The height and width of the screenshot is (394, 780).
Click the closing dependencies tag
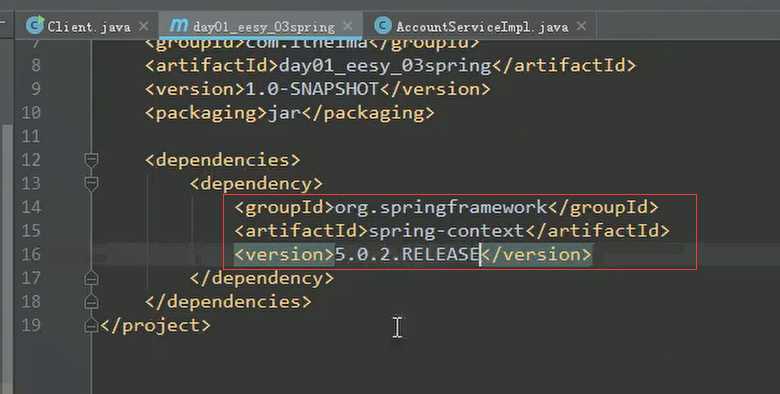228,302
